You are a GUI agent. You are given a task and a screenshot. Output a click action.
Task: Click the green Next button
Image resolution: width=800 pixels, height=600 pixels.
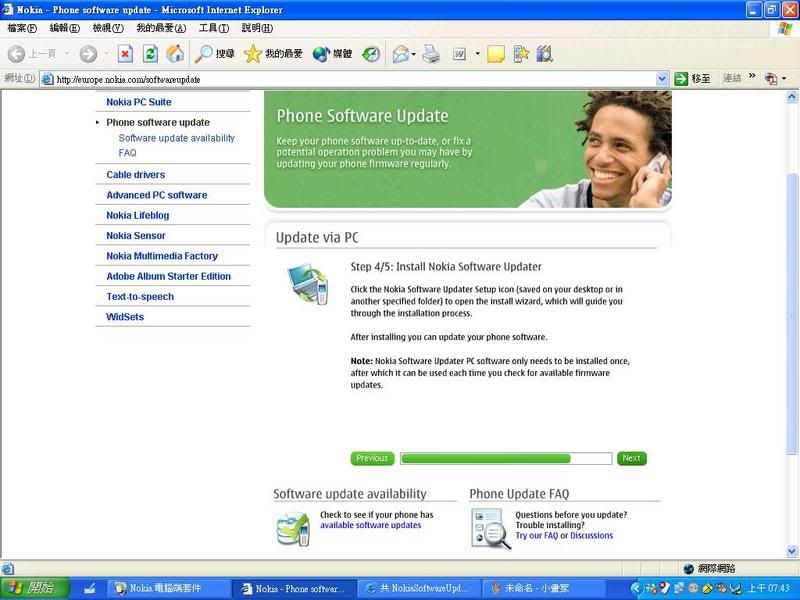point(631,458)
